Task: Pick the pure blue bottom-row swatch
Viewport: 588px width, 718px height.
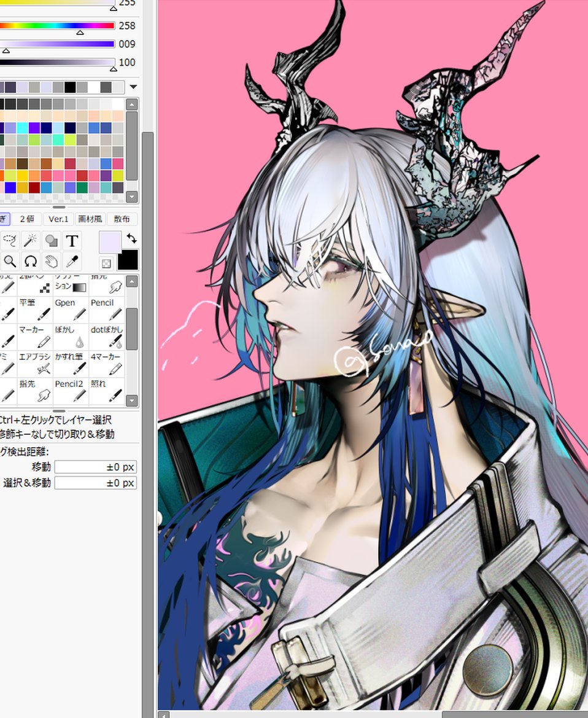Action: [x=10, y=188]
